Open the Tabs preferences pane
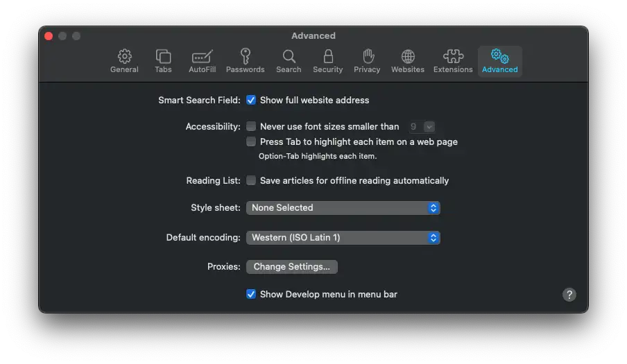 point(163,61)
